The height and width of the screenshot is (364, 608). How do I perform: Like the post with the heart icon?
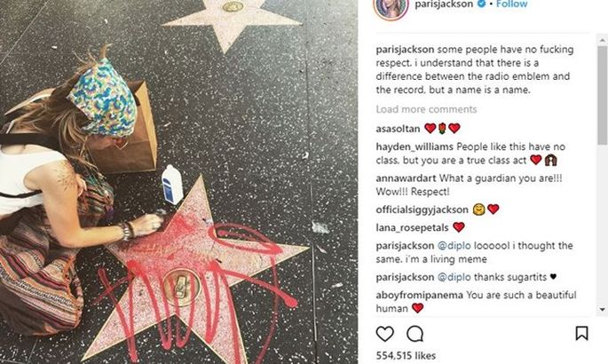tap(384, 334)
